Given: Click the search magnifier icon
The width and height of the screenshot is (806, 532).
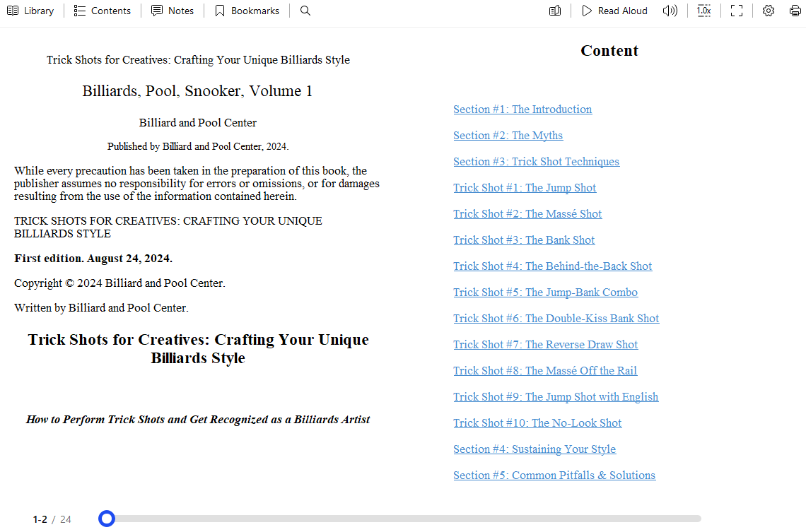Looking at the screenshot, I should [305, 11].
